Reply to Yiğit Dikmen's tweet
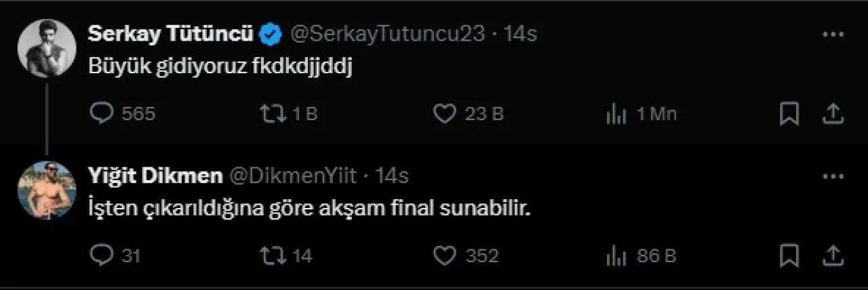The height and width of the screenshot is (290, 868). [101, 255]
